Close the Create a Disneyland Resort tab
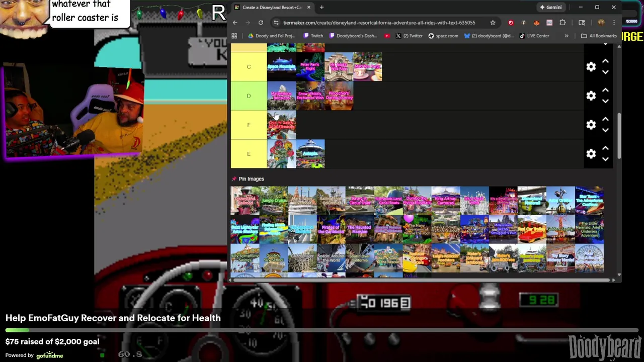Viewport: 644px width, 362px height. (x=308, y=7)
